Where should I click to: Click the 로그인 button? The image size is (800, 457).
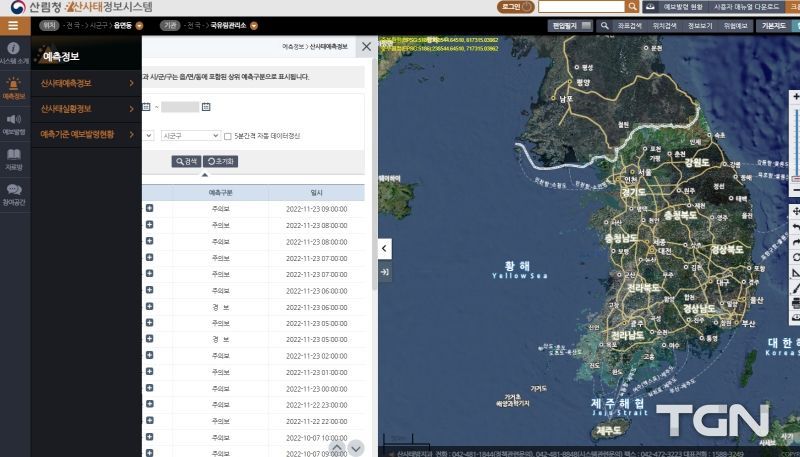coord(516,7)
